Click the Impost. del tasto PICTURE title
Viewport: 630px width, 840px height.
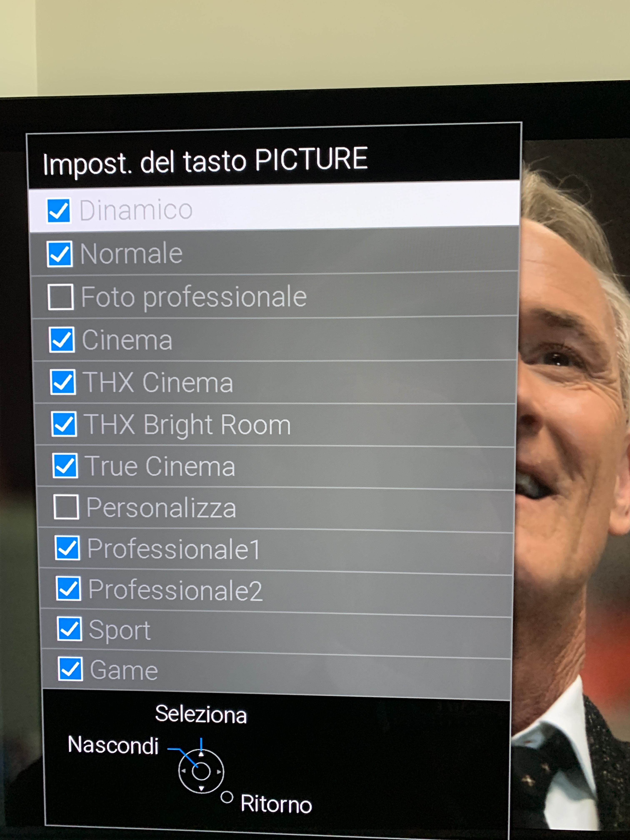205,161
